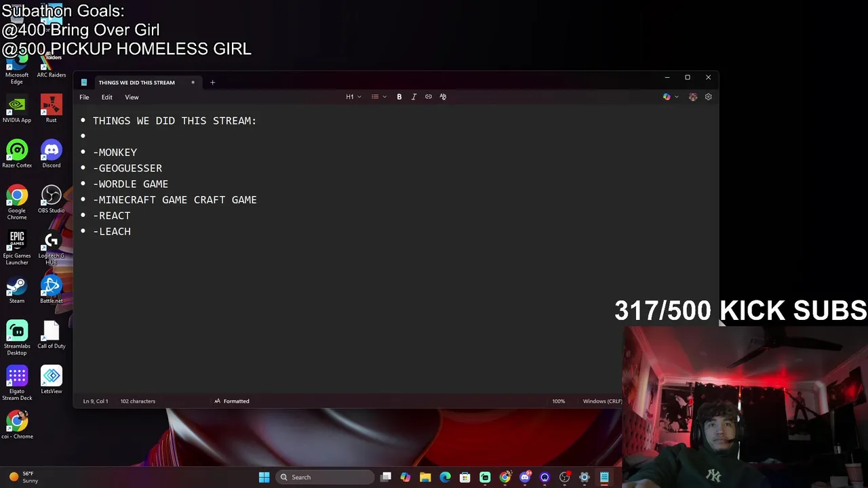The height and width of the screenshot is (488, 868).
Task: Toggle bold formatting in Notepad
Action: [x=399, y=97]
